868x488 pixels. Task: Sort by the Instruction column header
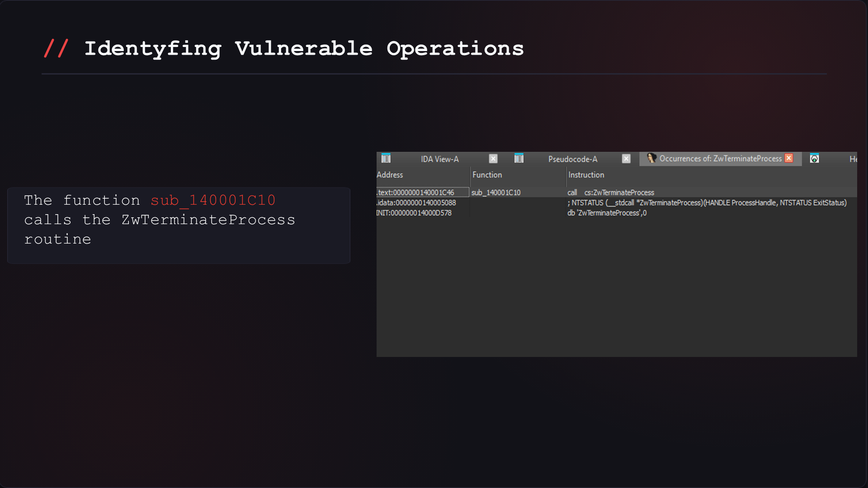[586, 175]
